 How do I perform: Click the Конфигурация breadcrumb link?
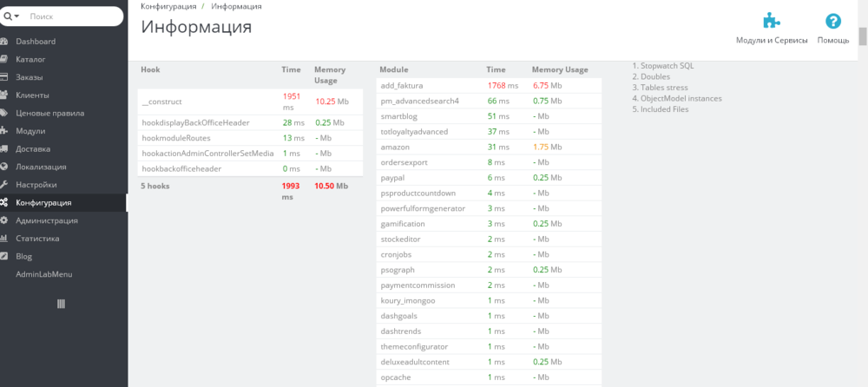168,6
